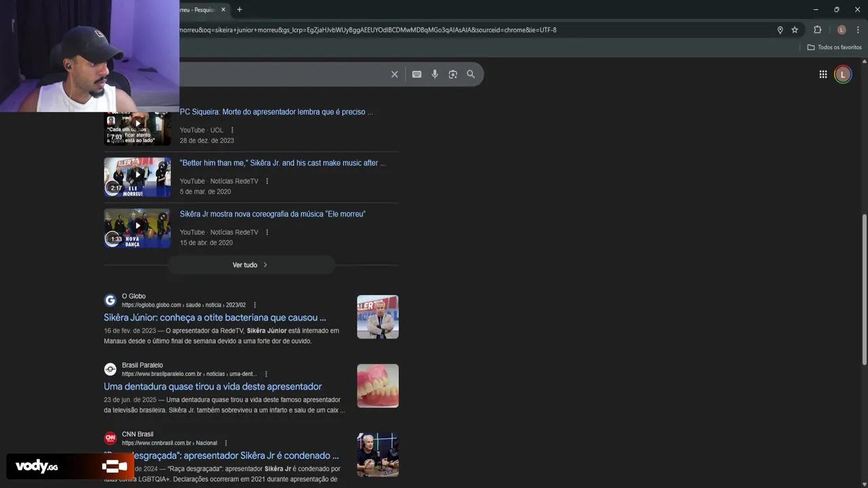Screen dimensions: 868x488
Task: Expand video results with Ver tudo
Action: pyautogui.click(x=250, y=265)
